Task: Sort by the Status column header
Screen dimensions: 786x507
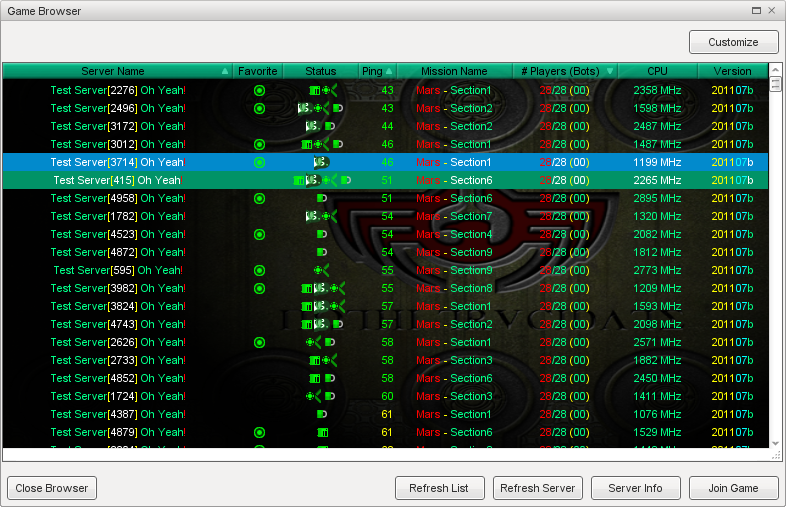Action: (321, 71)
